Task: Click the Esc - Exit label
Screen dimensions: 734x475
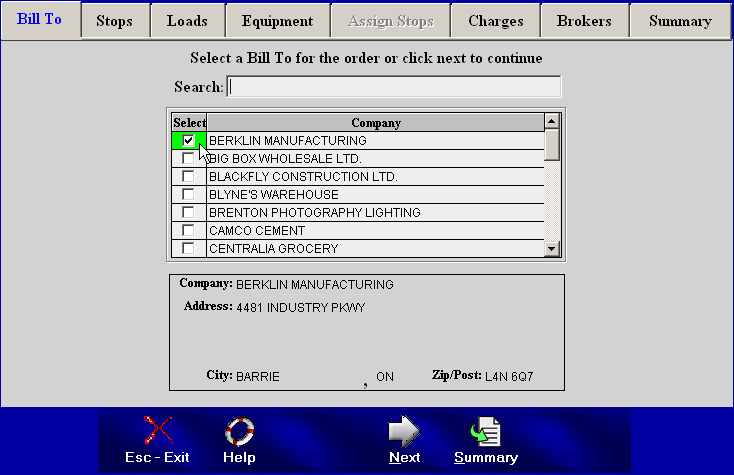Action: tap(157, 457)
